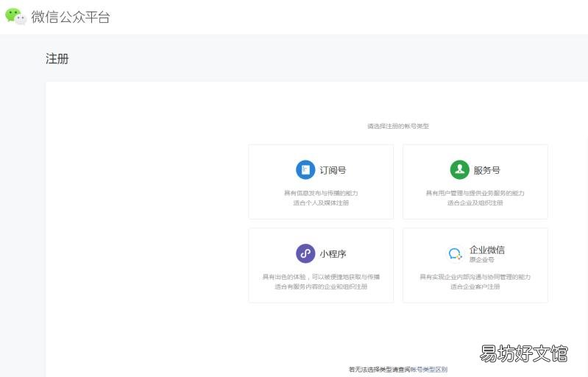Click the WeChat logo in the header

click(15, 16)
